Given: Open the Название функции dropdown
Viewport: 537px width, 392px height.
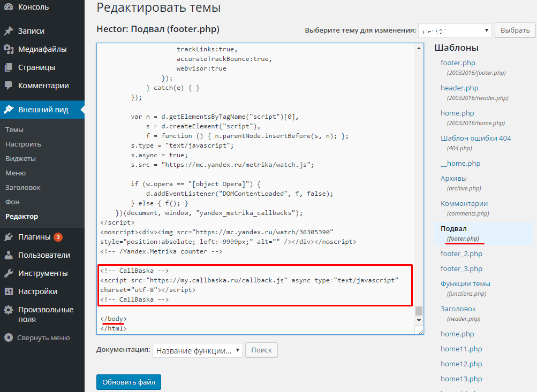Looking at the screenshot, I should 198,350.
